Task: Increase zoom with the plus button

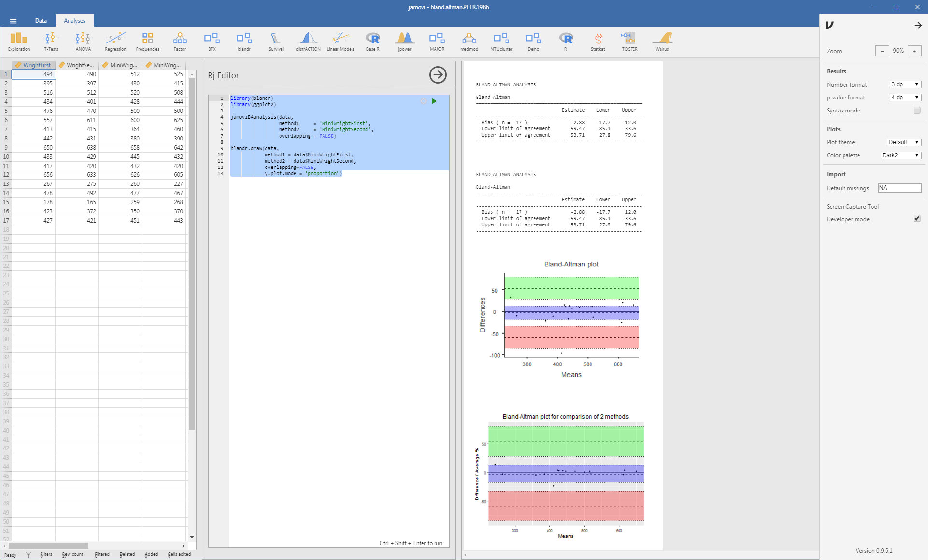Action: pos(914,51)
